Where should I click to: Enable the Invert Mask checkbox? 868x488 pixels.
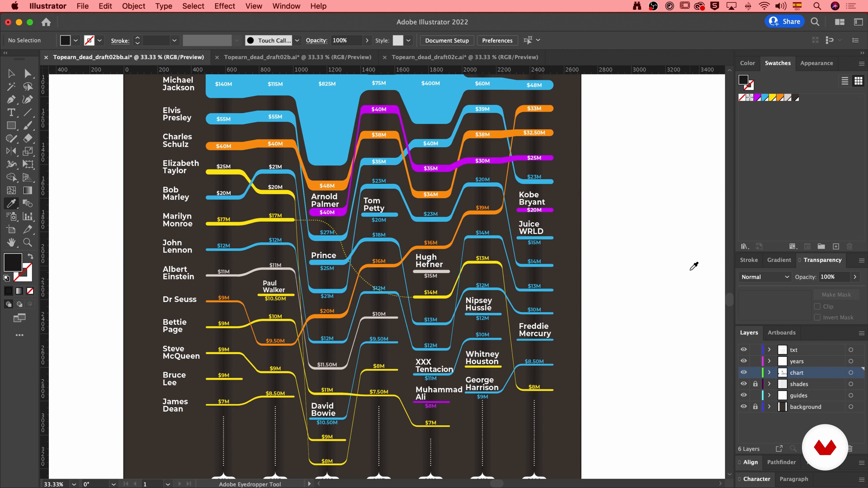pyautogui.click(x=817, y=317)
